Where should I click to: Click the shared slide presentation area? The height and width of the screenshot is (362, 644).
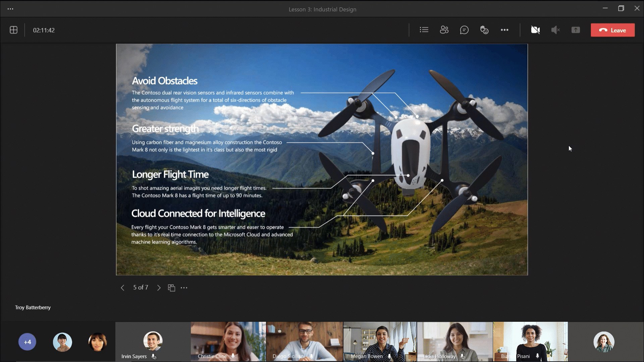pos(322,160)
